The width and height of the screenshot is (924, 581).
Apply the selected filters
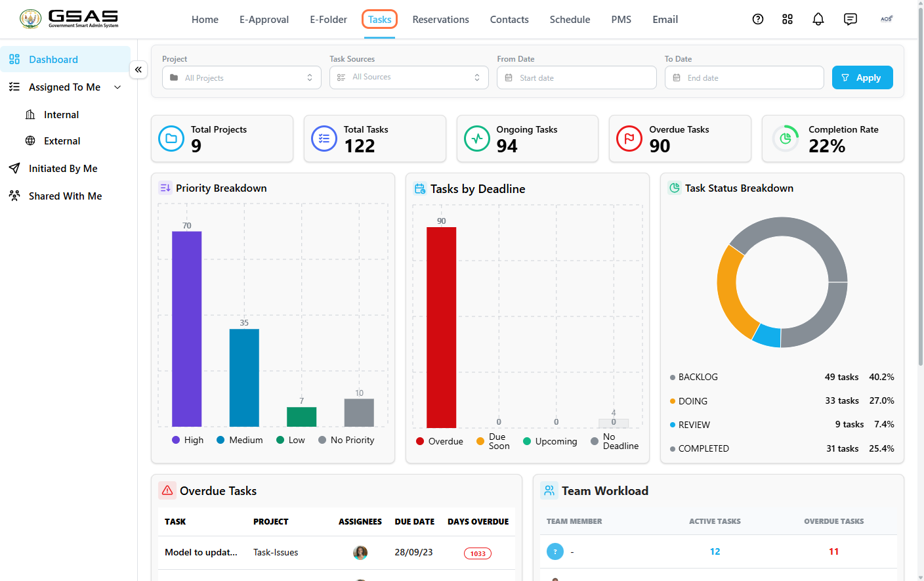tap(862, 77)
